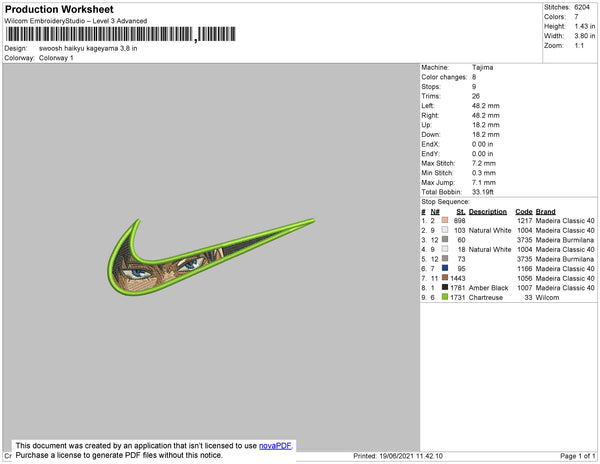Select 'Colorway 1' value
The height and width of the screenshot is (464, 600).
[x=56, y=58]
